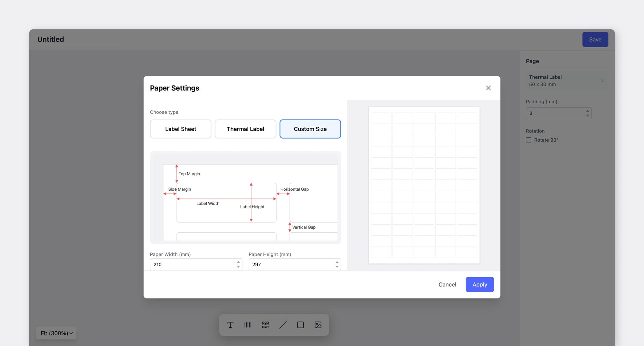Click the margin diagram illustration
The width and height of the screenshot is (644, 346).
click(x=245, y=197)
